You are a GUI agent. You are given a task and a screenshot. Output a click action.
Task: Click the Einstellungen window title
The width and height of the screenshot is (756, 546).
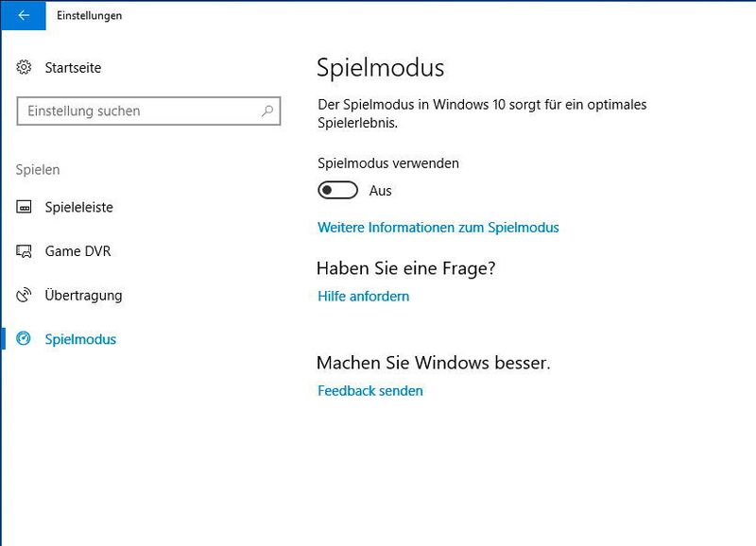click(x=89, y=15)
